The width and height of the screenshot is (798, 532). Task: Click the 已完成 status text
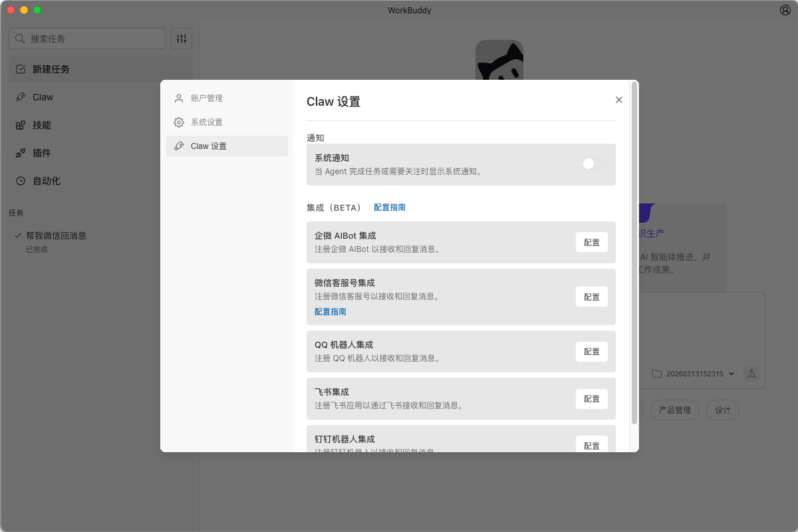[x=37, y=249]
